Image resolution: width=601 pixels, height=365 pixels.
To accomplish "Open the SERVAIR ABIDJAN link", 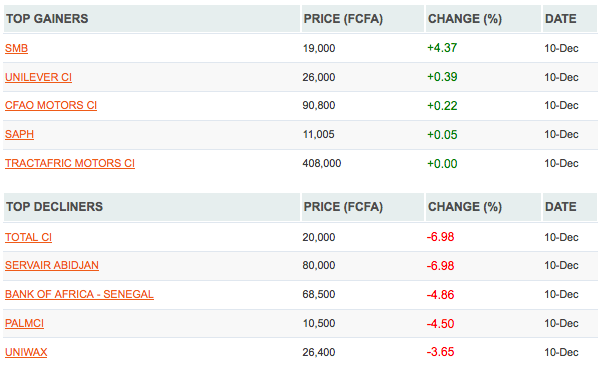I will tap(52, 265).
